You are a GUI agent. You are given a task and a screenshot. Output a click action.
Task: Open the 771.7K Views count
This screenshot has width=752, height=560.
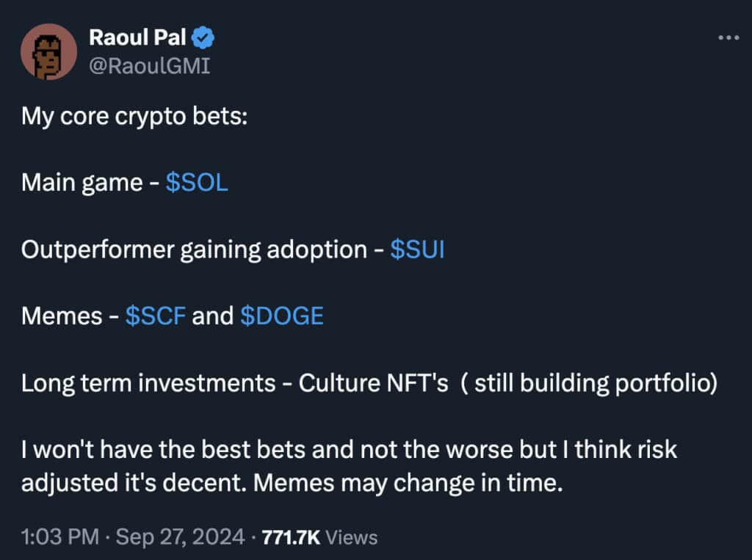click(320, 537)
